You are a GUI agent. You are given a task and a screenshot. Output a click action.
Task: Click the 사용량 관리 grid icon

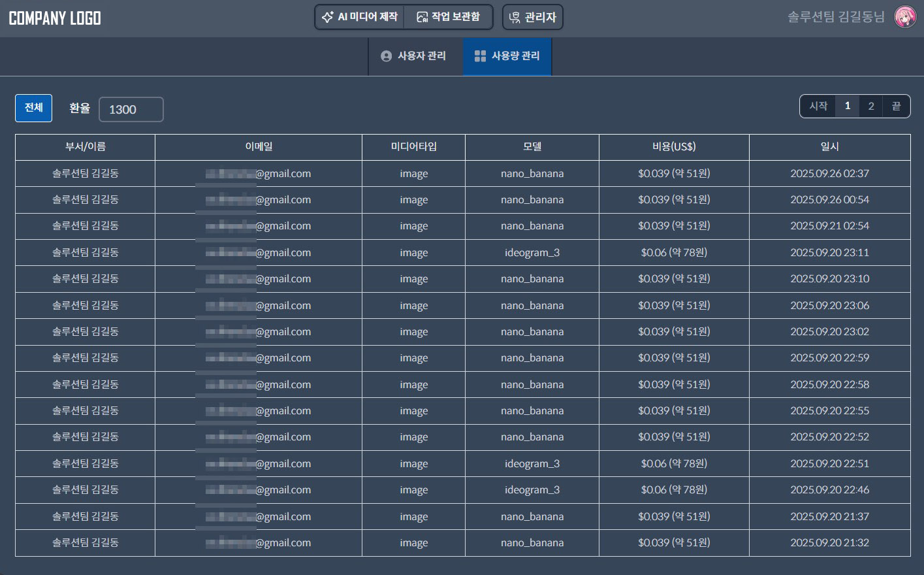(x=480, y=56)
